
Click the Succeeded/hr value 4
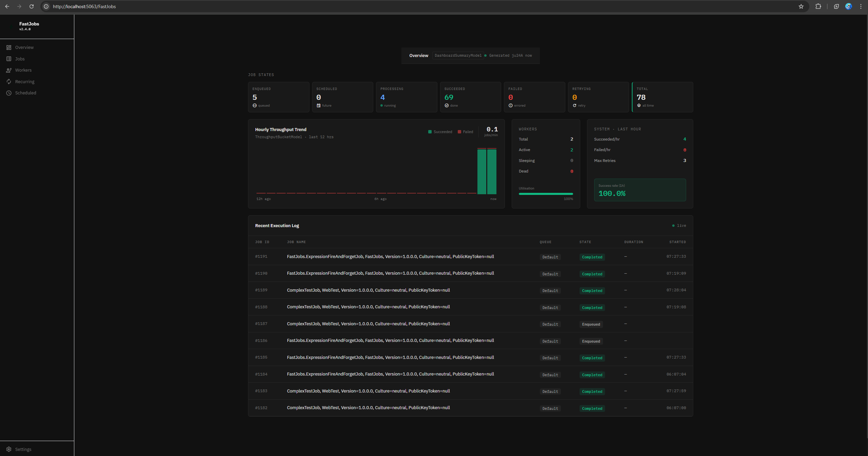click(684, 139)
